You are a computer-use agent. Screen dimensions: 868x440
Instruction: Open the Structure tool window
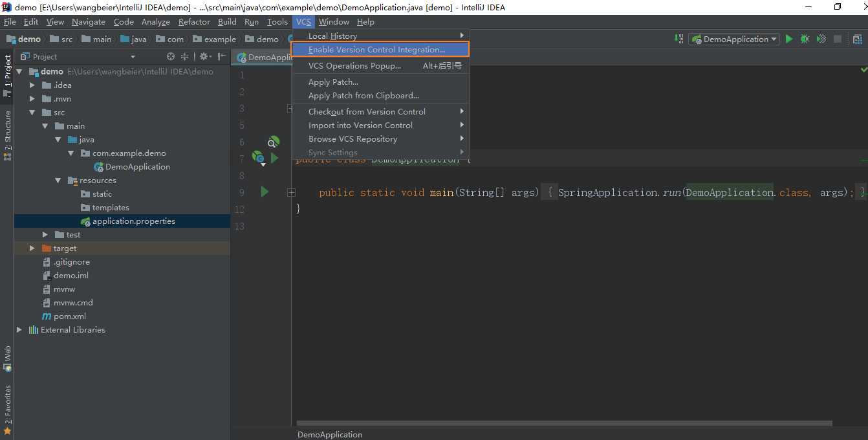point(7,135)
